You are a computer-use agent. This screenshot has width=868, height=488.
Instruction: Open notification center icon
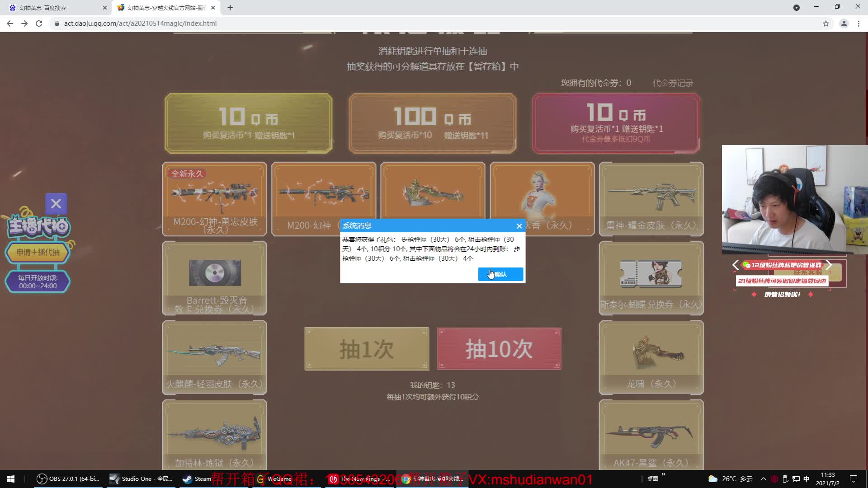tap(854, 479)
